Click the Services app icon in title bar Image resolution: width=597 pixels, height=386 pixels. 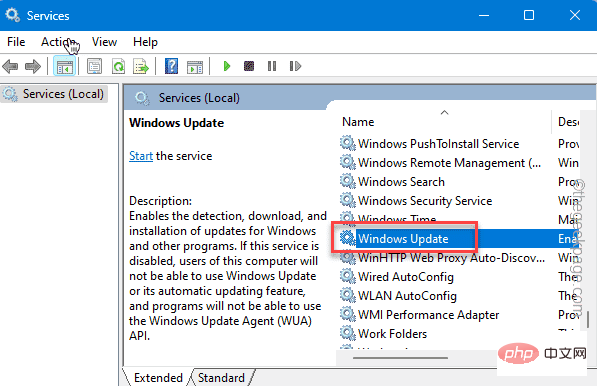13,15
